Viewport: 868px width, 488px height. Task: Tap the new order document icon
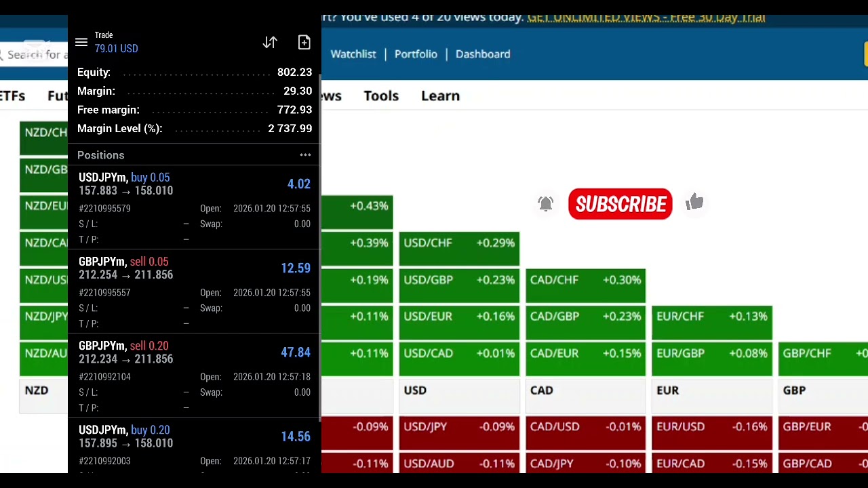click(304, 43)
